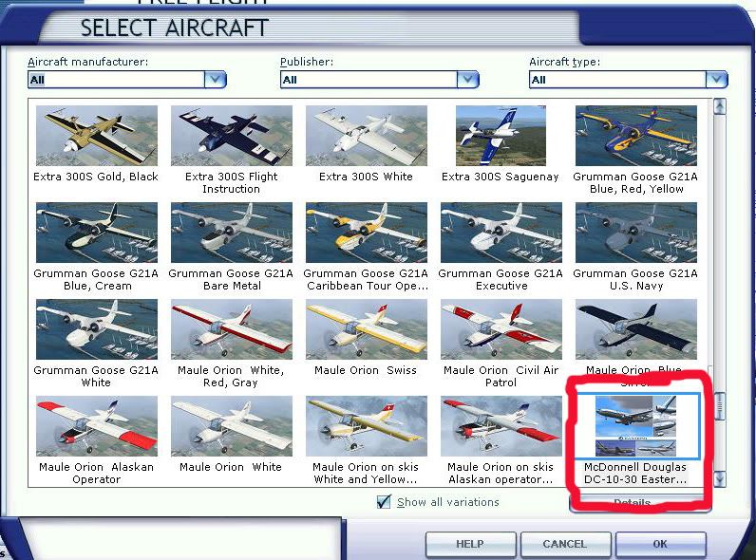Select Maule Orion Civil Air Patrol
756x560 pixels.
pos(501,329)
